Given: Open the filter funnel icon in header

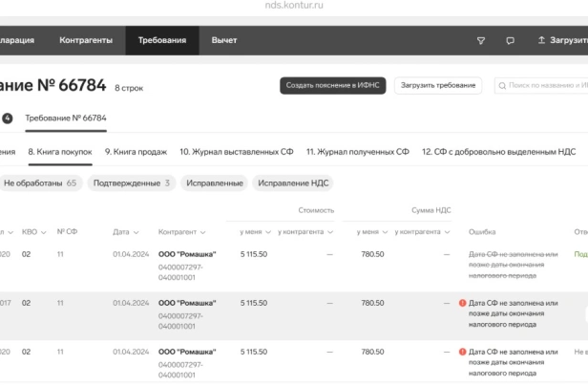Looking at the screenshot, I should [481, 40].
